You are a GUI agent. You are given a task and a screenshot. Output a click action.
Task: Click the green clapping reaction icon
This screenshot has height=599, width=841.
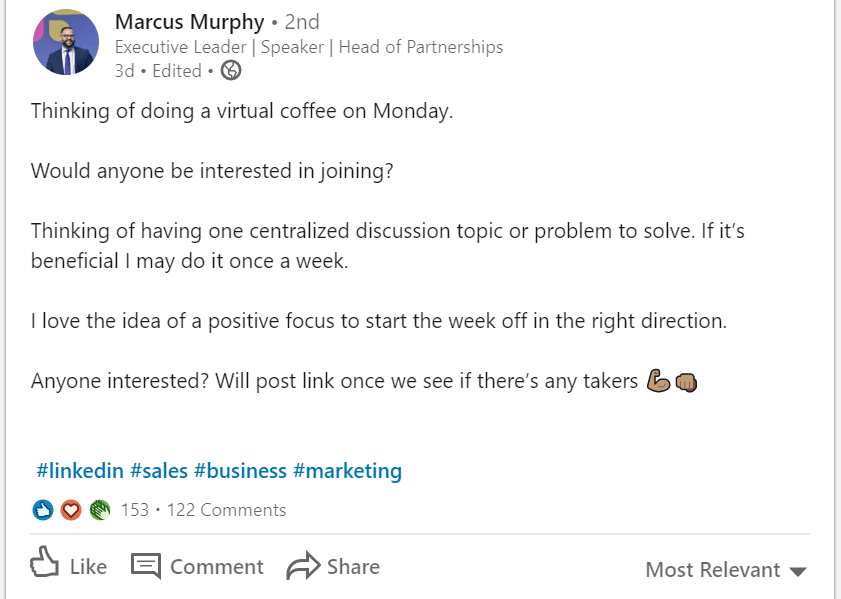(x=98, y=510)
